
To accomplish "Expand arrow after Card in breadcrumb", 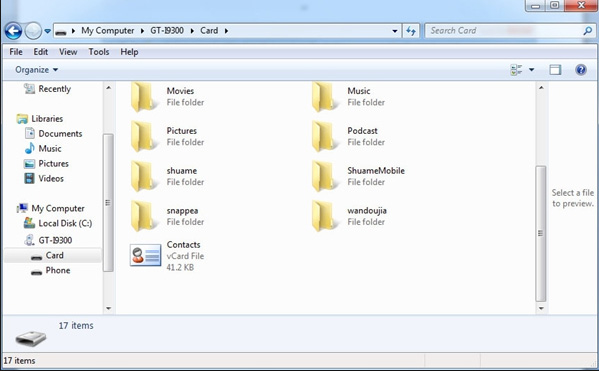I will (226, 31).
